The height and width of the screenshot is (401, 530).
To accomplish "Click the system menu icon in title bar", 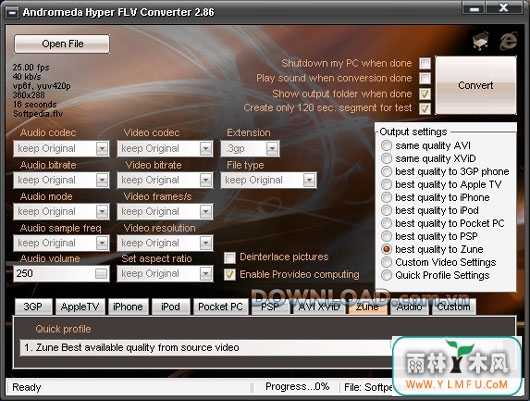I will click(13, 13).
